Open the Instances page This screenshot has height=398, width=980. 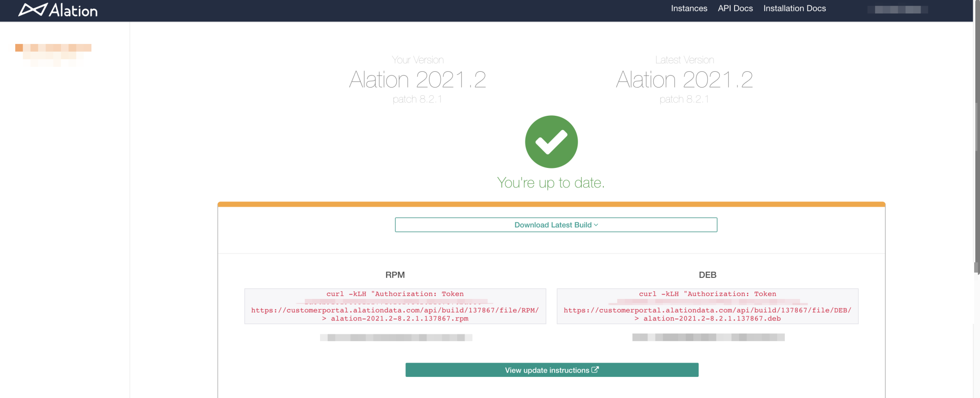[x=689, y=9]
